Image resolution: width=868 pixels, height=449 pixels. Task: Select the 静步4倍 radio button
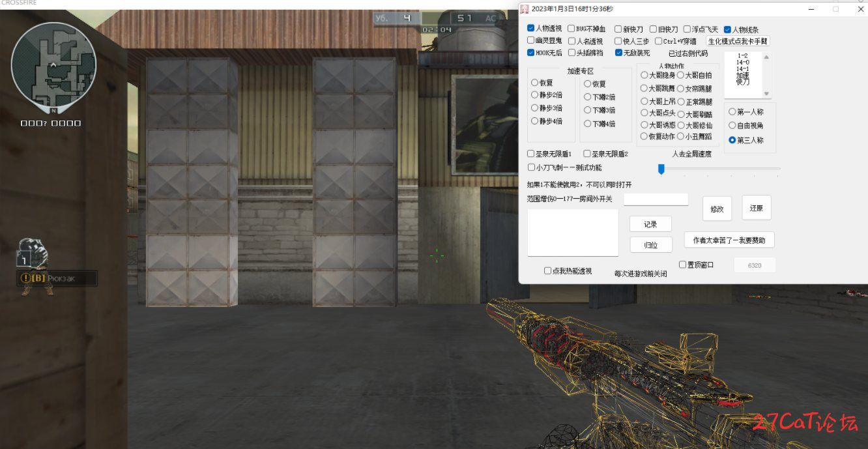tap(534, 121)
